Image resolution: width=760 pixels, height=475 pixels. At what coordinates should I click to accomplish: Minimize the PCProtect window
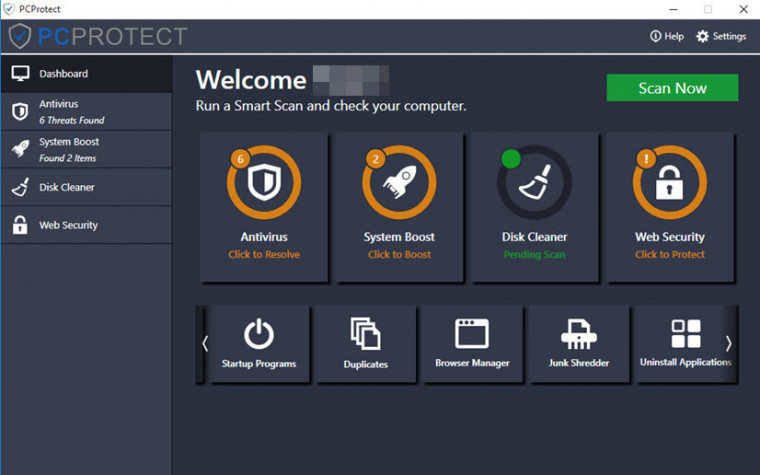673,9
